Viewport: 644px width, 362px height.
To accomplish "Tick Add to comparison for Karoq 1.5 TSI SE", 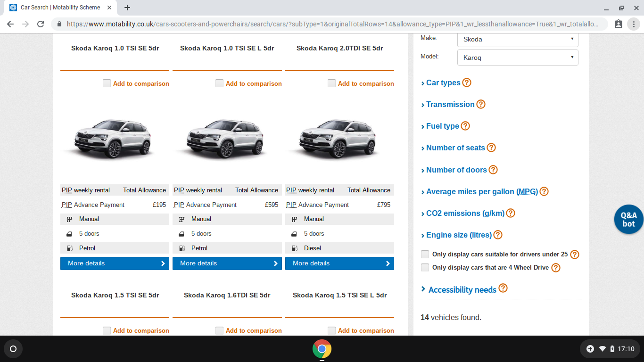I will [x=107, y=330].
